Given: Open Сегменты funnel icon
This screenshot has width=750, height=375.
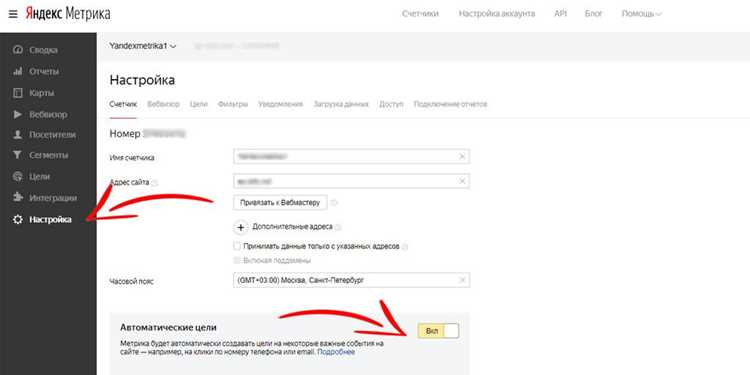Looking at the screenshot, I should click(x=18, y=155).
